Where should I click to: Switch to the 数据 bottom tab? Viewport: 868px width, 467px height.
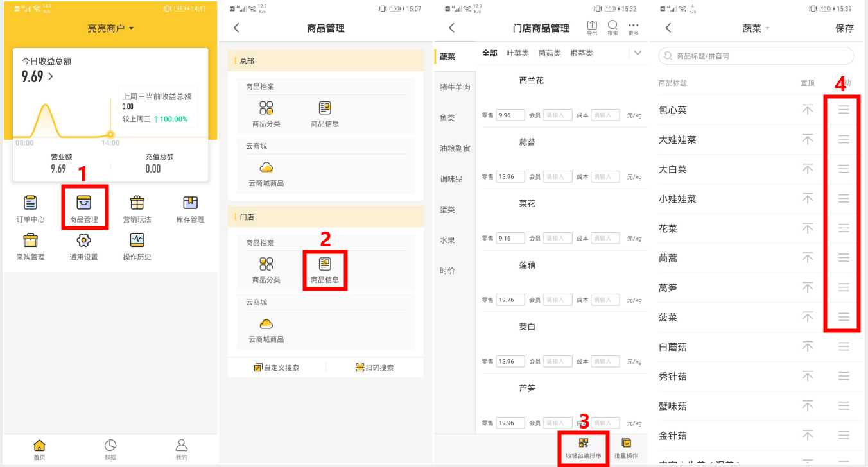[110, 450]
